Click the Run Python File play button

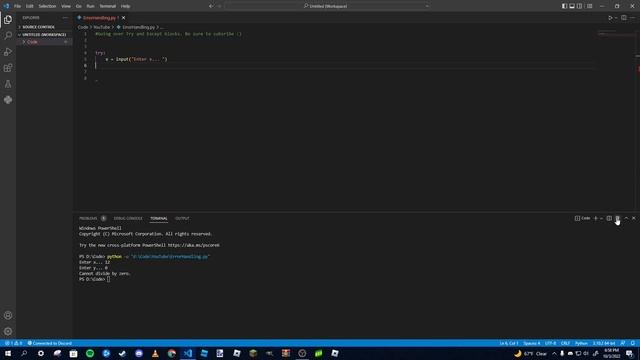(x=610, y=18)
